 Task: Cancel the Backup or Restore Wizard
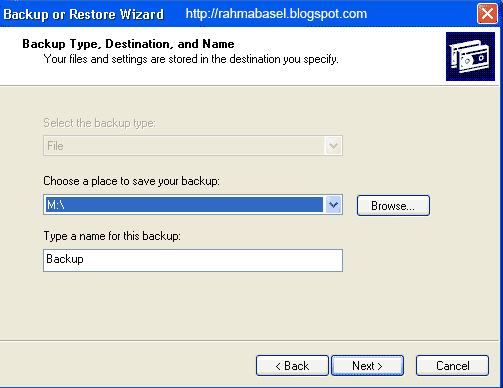point(452,366)
